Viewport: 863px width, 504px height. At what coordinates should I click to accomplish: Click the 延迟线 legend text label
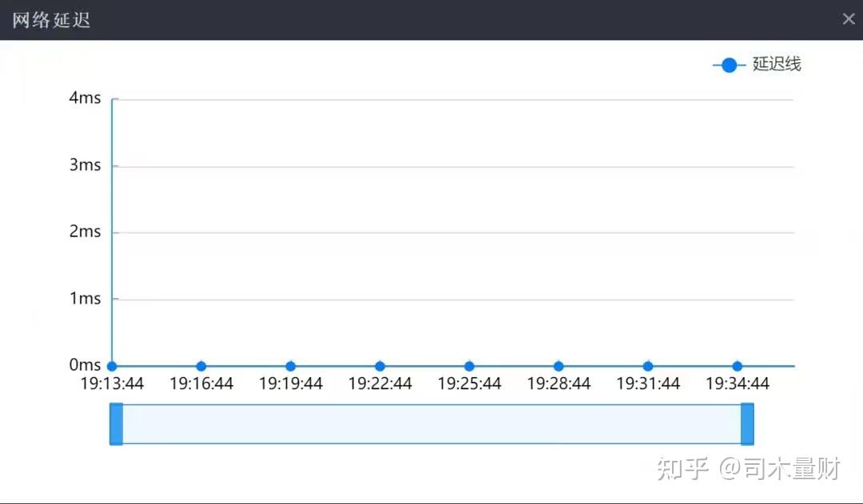(777, 65)
